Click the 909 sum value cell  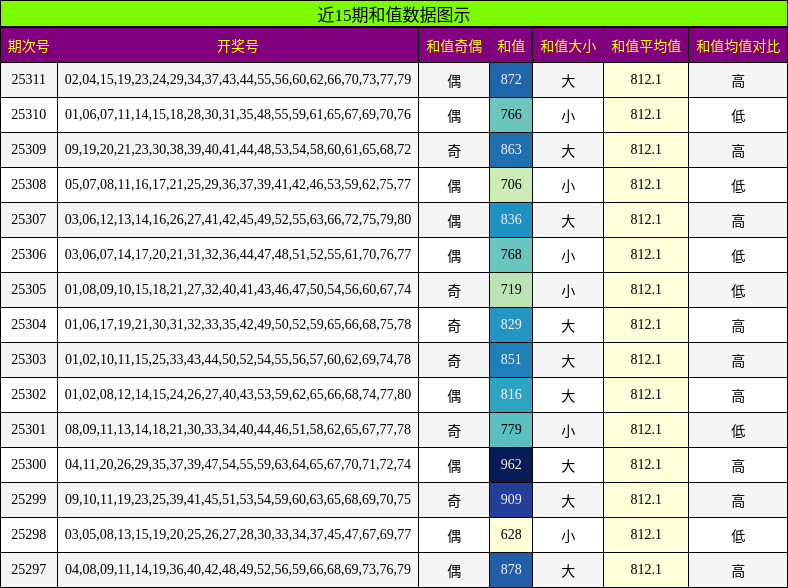[x=511, y=500]
